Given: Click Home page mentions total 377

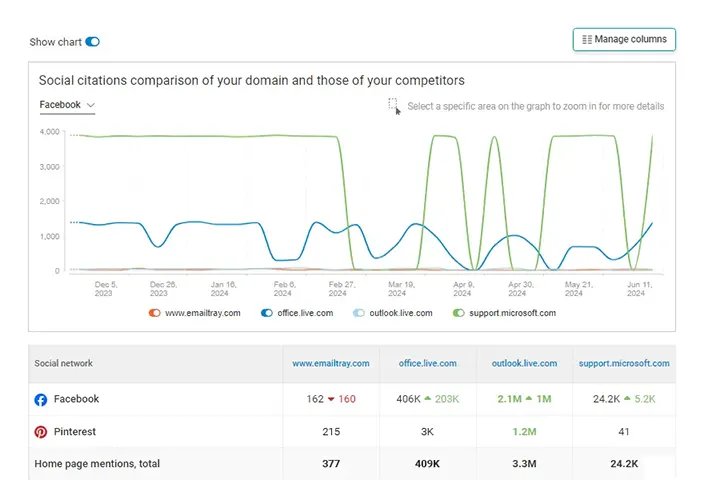Looking at the screenshot, I should point(331,463).
